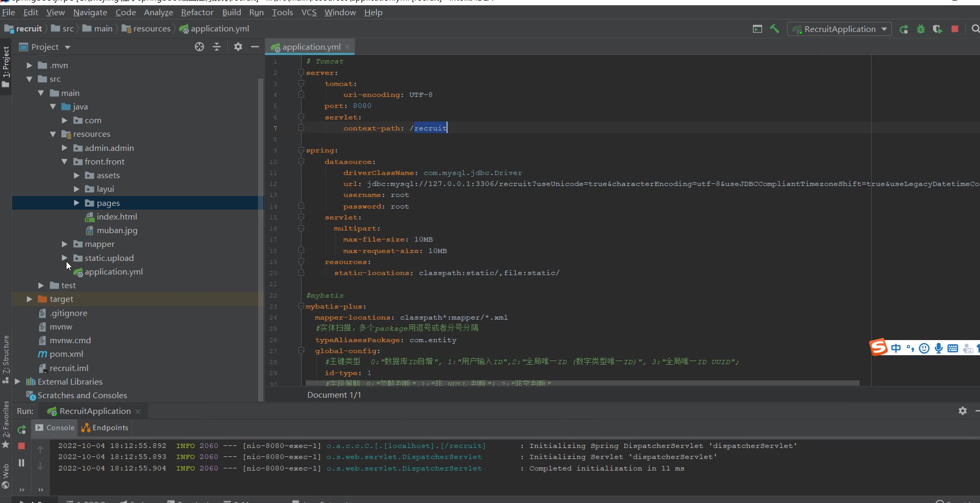
Task: Pause console output in Run panel
Action: (x=21, y=463)
